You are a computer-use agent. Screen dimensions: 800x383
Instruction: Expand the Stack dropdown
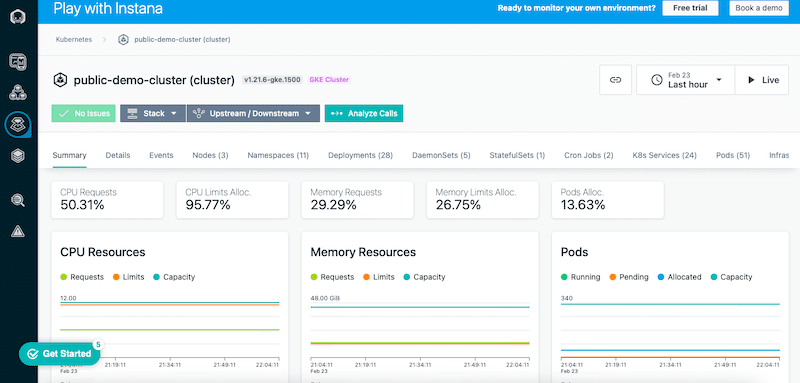tap(152, 113)
